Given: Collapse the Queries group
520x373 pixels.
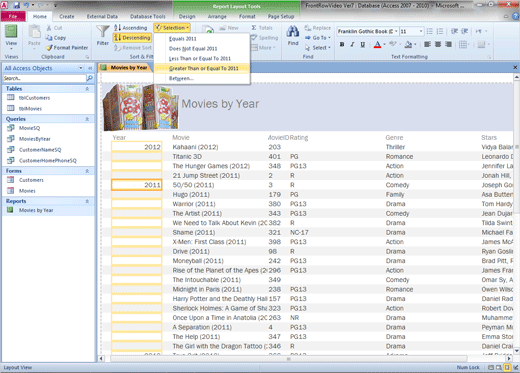Looking at the screenshot, I should tap(87, 119).
